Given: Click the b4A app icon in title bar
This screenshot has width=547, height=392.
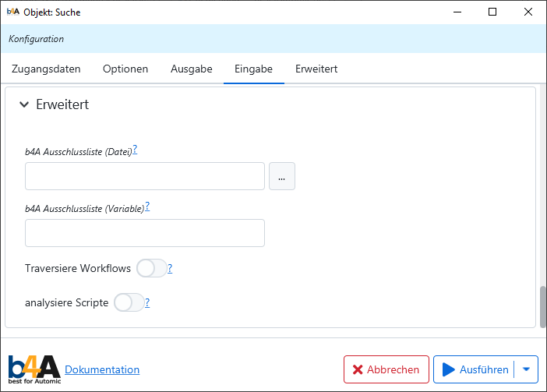Looking at the screenshot, I should 12,12.
